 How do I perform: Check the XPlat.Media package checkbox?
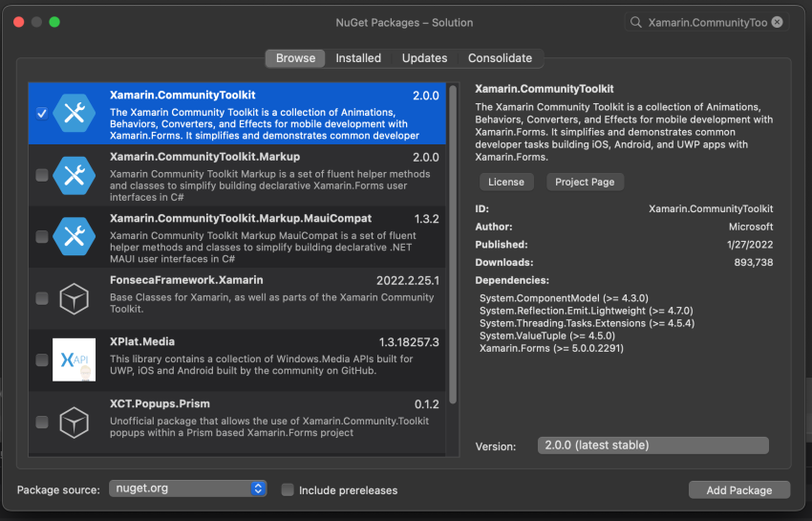tap(41, 360)
